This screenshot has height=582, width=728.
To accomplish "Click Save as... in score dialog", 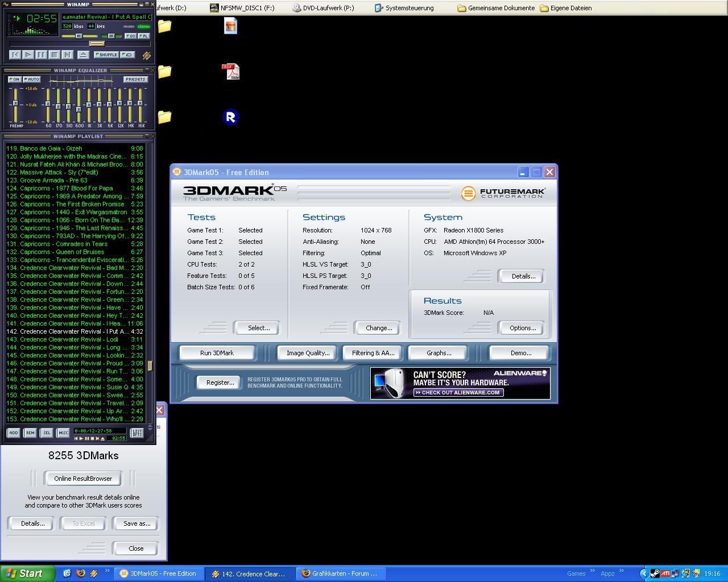I will tap(136, 523).
